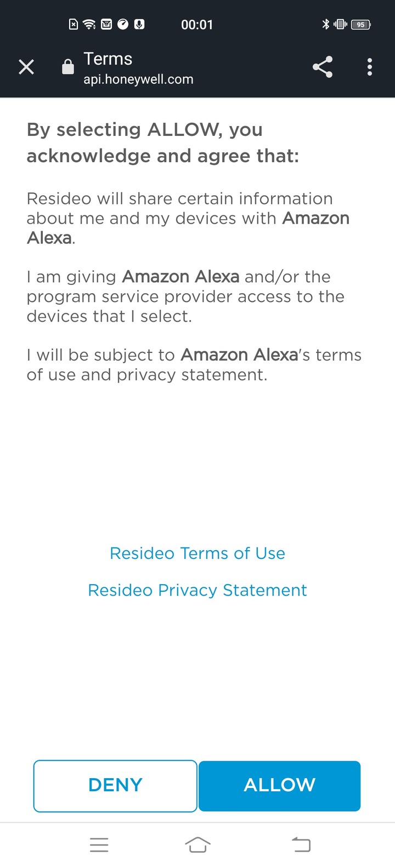Tap the SIM card error status icon
Viewport: 395px width, 868px height.
pyautogui.click(x=73, y=24)
